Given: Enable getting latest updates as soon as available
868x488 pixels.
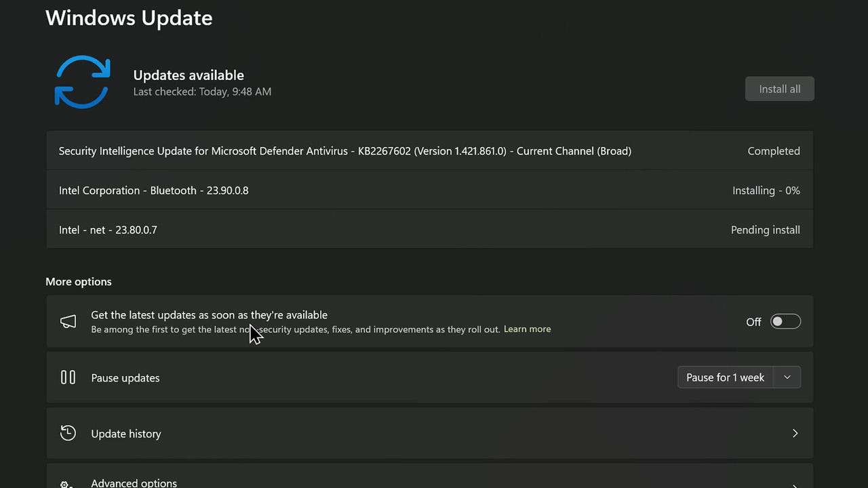Looking at the screenshot, I should 785,321.
